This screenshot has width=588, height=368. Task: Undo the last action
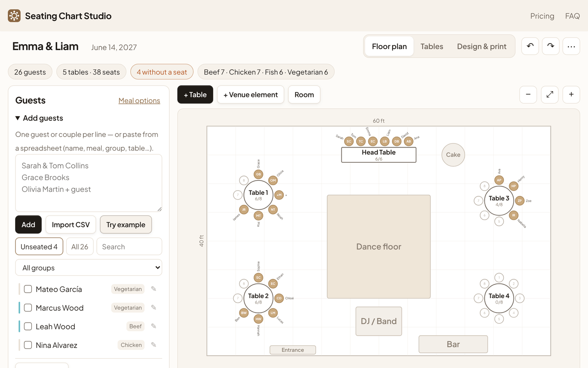click(530, 46)
